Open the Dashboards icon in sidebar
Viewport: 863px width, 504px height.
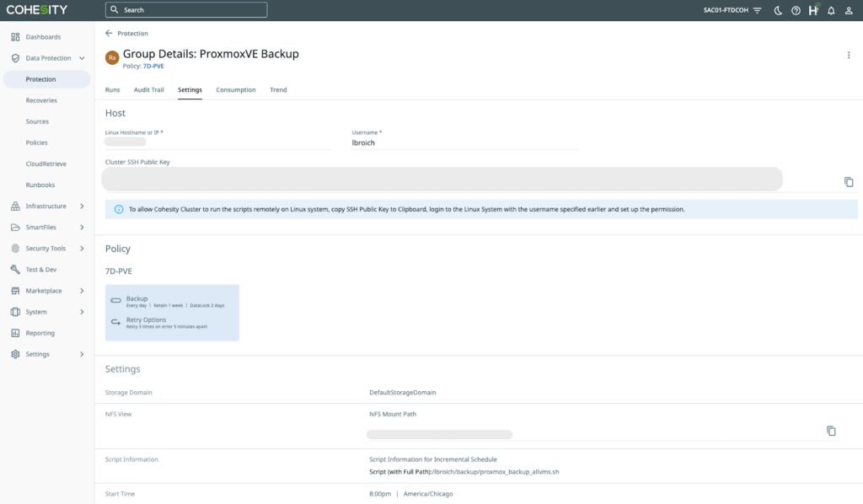16,37
